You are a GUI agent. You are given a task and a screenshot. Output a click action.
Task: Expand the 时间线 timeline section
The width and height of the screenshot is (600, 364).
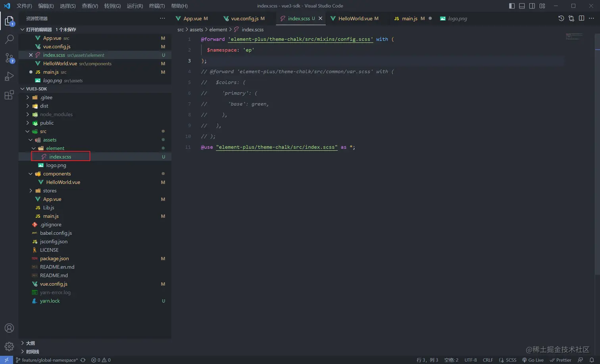click(x=23, y=352)
